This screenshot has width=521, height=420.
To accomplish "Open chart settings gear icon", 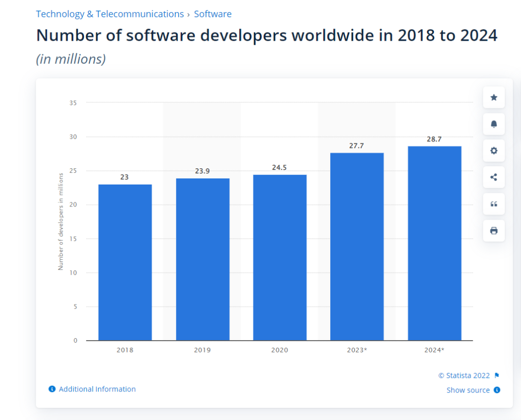I will tap(494, 151).
